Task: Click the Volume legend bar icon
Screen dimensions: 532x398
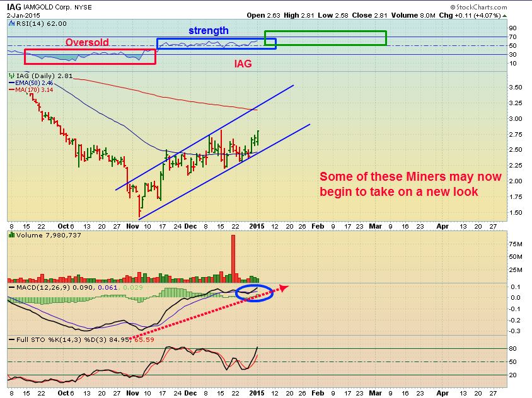Action: (x=11, y=235)
